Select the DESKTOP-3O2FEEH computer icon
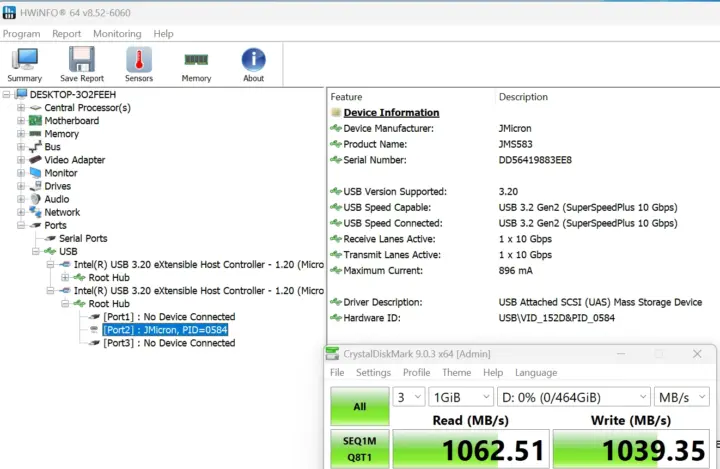The image size is (720, 469). (x=21, y=94)
